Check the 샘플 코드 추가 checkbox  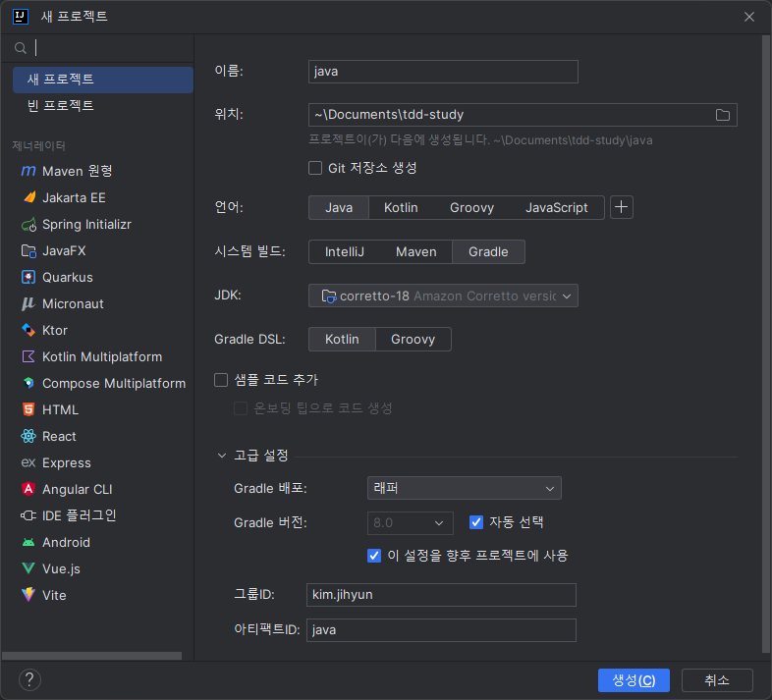click(x=221, y=380)
